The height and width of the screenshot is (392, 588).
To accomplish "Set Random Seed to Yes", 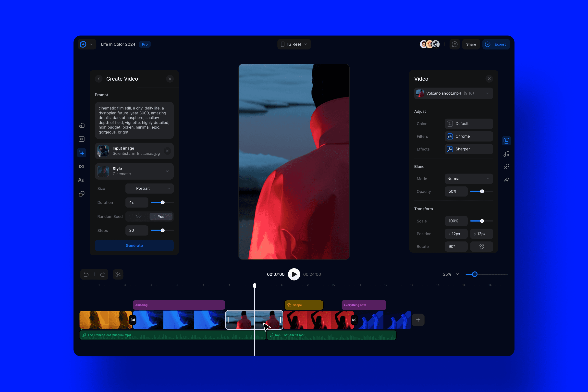I will [161, 217].
